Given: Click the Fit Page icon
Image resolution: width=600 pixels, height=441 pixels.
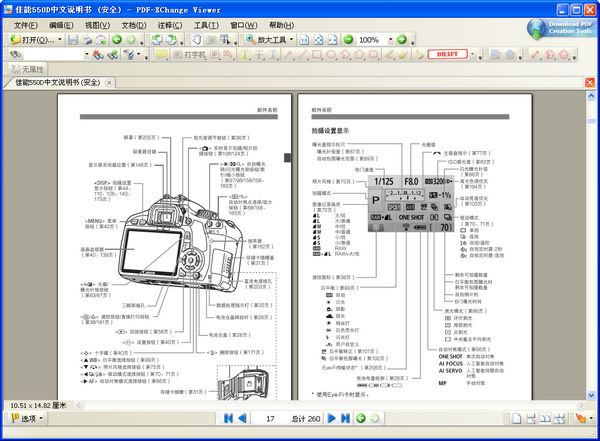Looking at the screenshot, I should point(318,39).
